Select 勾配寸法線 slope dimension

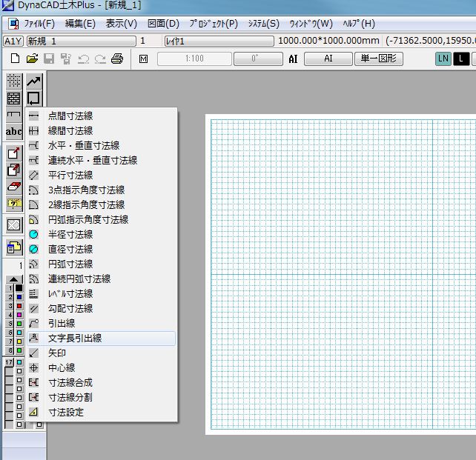(x=102, y=309)
